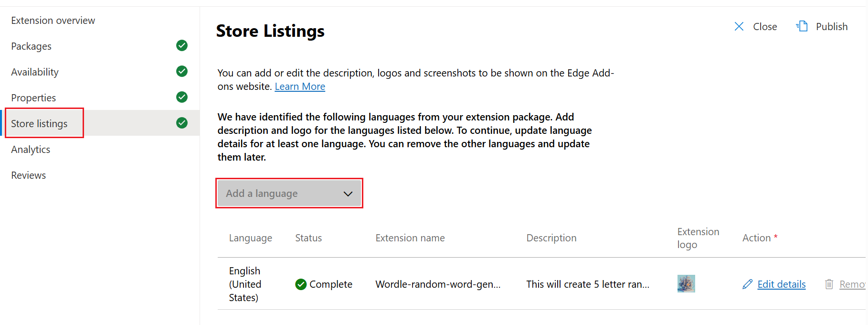The width and height of the screenshot is (868, 325).
Task: Click the Status column header
Action: pyautogui.click(x=308, y=238)
